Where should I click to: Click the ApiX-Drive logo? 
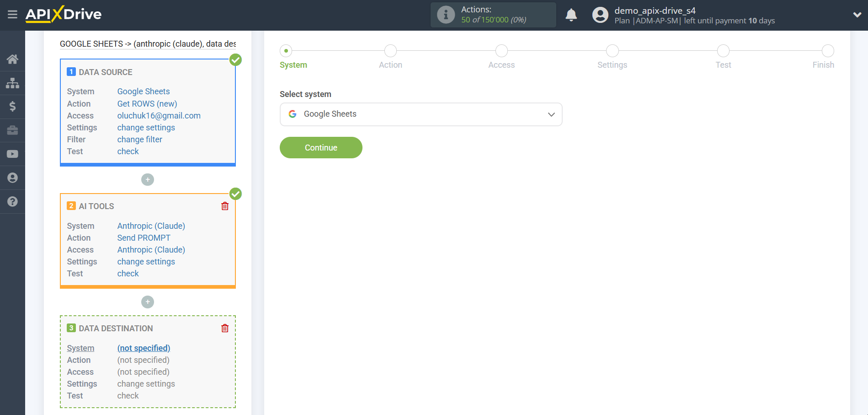64,14
